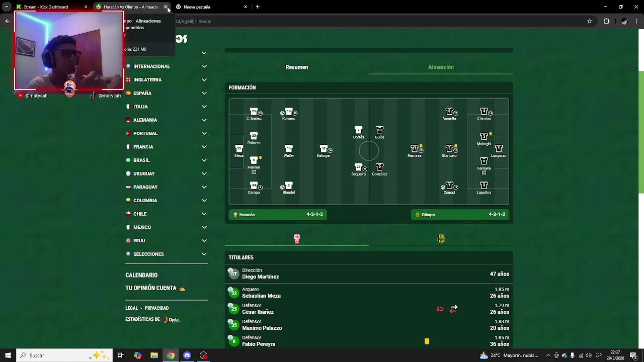This screenshot has width=644, height=362.
Task: Close the Huracán Vs Olimpo tab
Action: point(166,7)
